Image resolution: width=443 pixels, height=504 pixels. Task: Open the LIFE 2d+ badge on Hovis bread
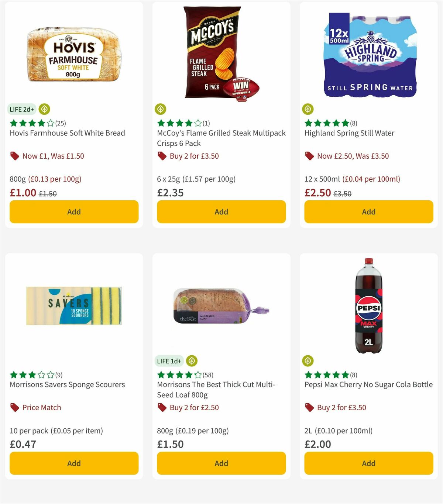pyautogui.click(x=21, y=109)
